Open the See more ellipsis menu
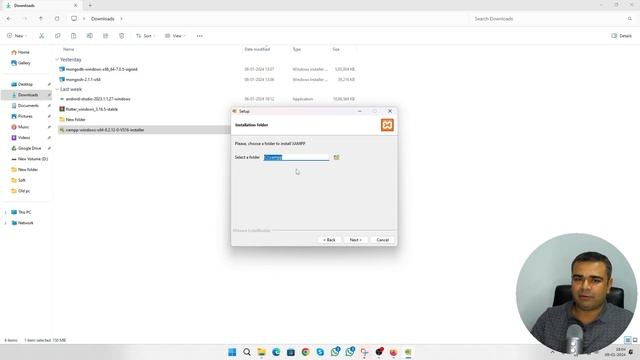Screen dimensions: 640x360 (200, 36)
